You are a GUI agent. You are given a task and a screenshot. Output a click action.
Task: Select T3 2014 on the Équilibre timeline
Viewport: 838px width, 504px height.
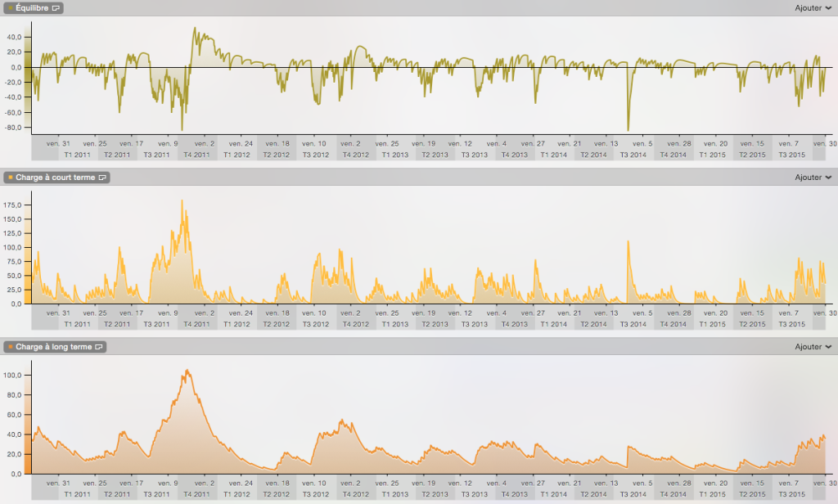(633, 155)
